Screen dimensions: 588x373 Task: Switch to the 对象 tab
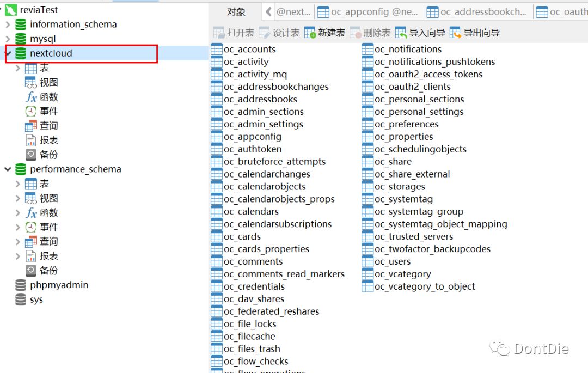point(236,12)
